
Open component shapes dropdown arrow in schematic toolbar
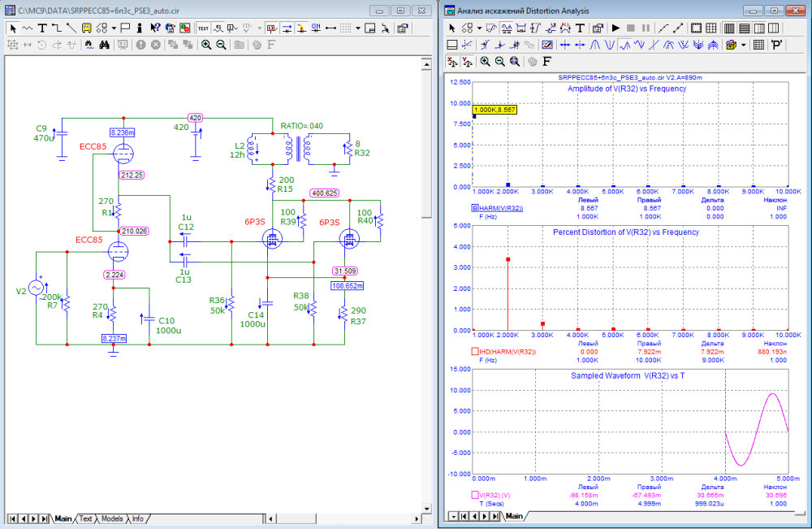pos(114,27)
